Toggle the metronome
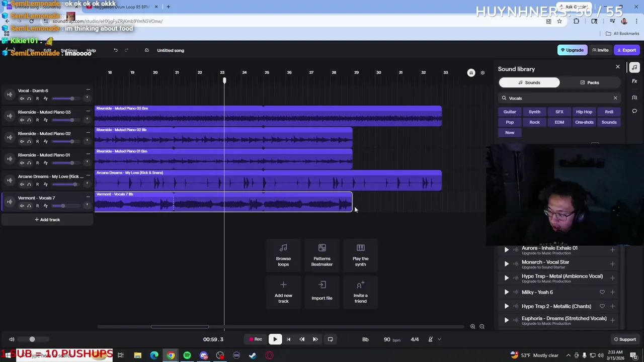644x362 pixels. click(x=431, y=339)
